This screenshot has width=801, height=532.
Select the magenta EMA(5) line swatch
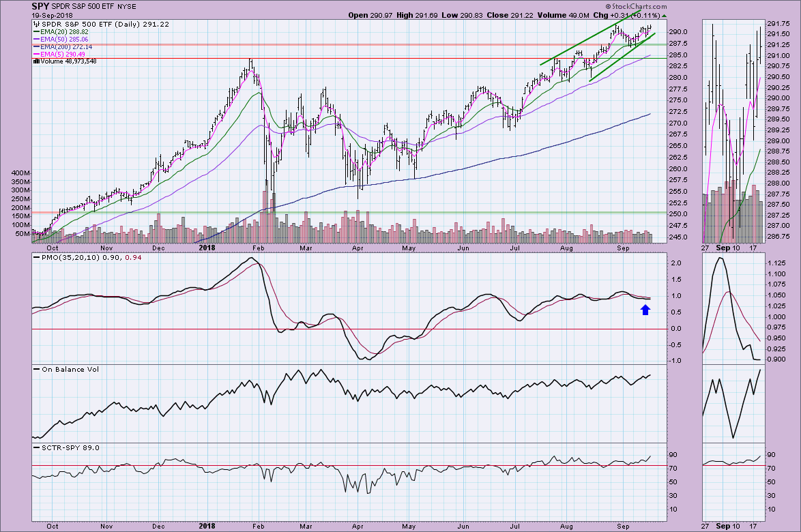(36, 54)
